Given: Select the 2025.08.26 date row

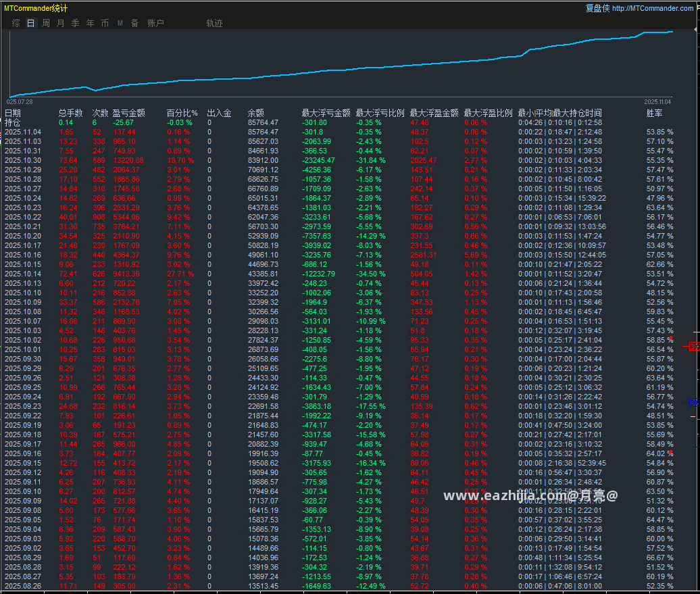Looking at the screenshot, I should point(23,586).
